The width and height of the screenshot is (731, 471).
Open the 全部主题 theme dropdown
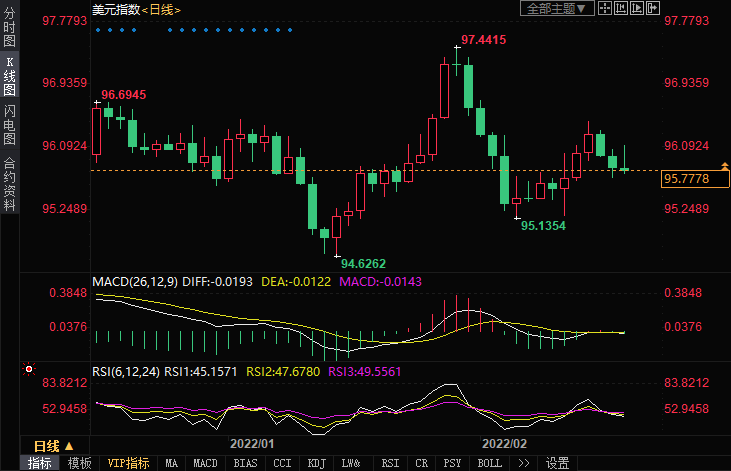(557, 9)
